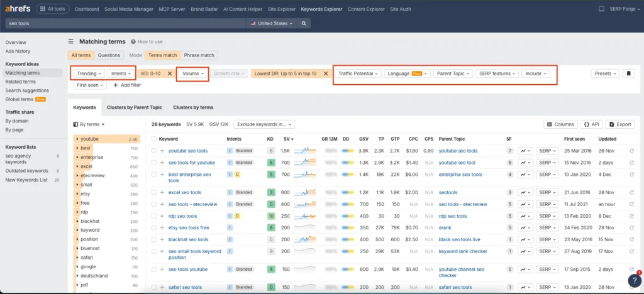Switch to Clusters by Parent Topic tab
This screenshot has height=294, width=644.
click(x=134, y=107)
